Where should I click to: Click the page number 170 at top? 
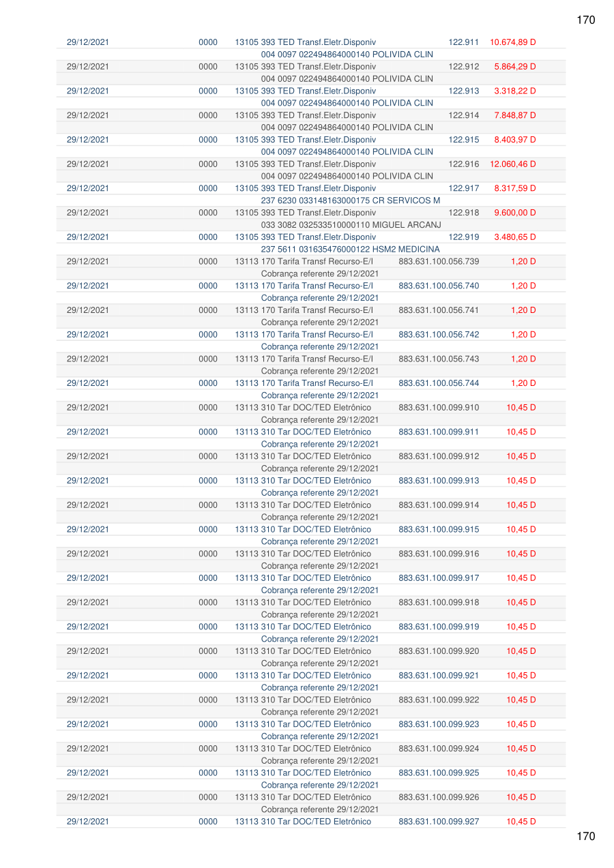[x=585, y=20]
